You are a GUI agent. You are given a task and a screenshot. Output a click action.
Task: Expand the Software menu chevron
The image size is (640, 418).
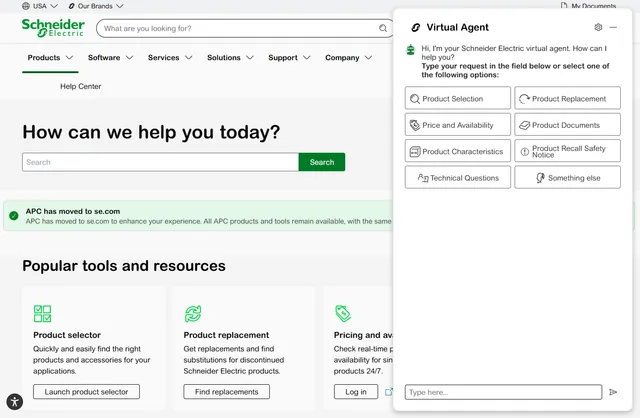129,58
